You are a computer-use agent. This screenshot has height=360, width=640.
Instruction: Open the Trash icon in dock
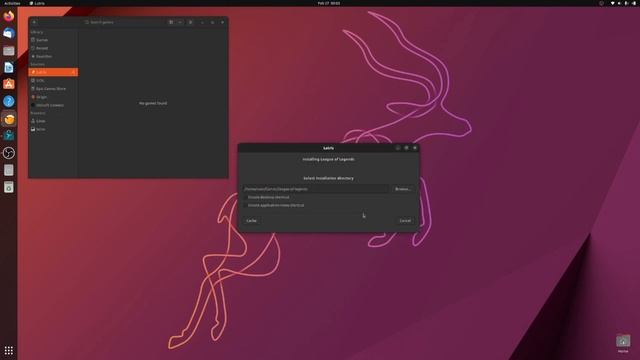click(x=9, y=187)
